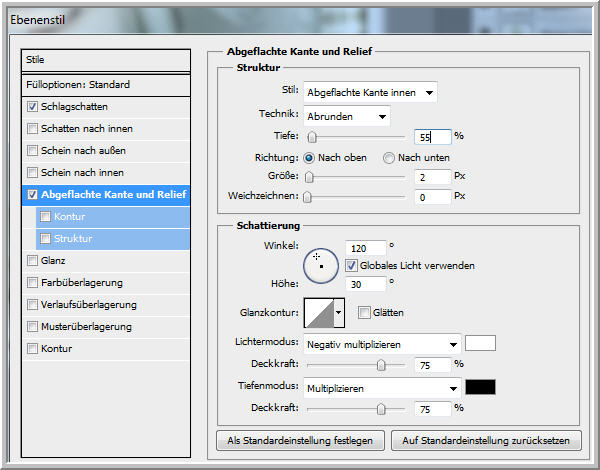Image resolution: width=600 pixels, height=470 pixels.
Task: Enable the Musterüberlagerung checkbox
Action: tap(33, 327)
